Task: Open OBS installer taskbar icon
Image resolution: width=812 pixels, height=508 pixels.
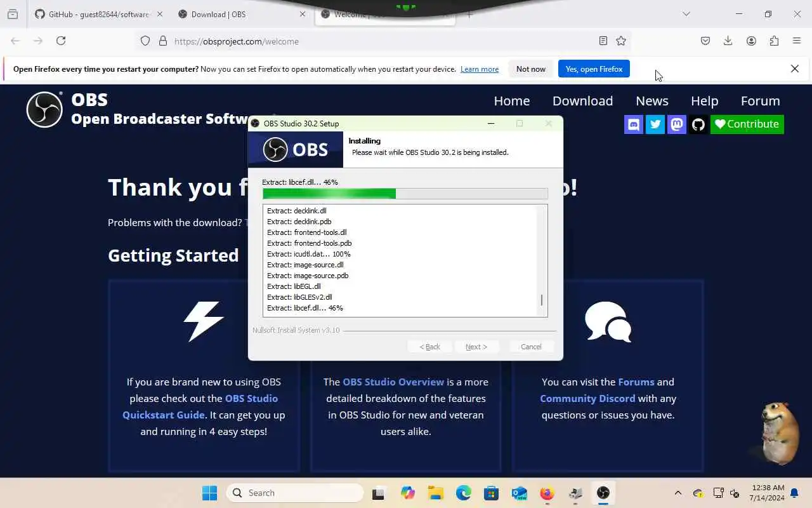Action: pyautogui.click(x=603, y=493)
